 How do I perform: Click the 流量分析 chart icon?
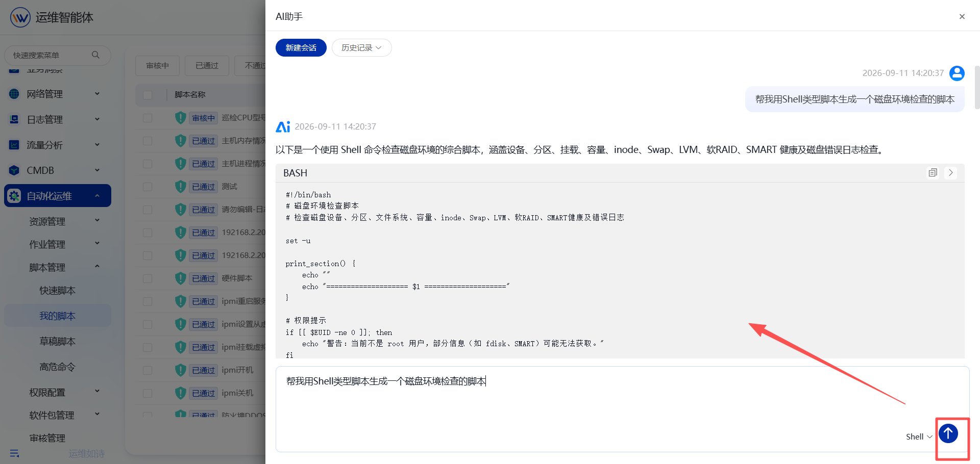[14, 145]
